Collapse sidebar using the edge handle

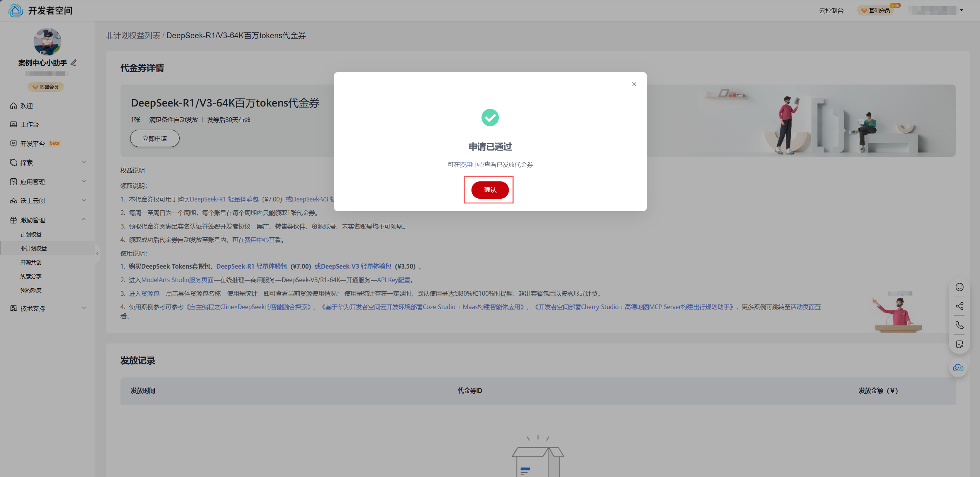(x=97, y=254)
